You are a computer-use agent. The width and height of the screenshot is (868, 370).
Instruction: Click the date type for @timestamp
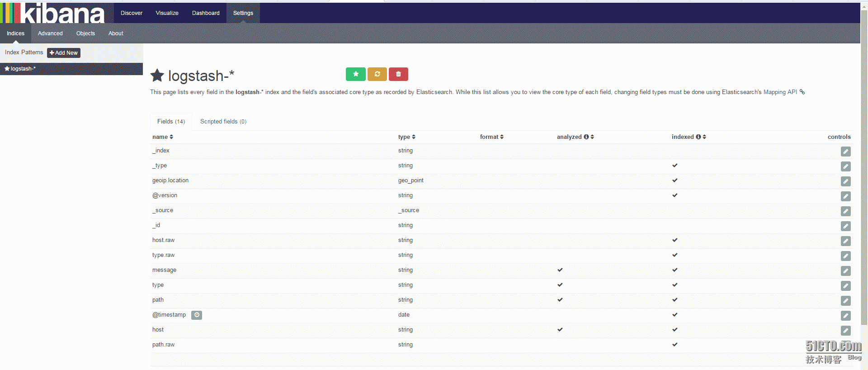[x=404, y=315]
